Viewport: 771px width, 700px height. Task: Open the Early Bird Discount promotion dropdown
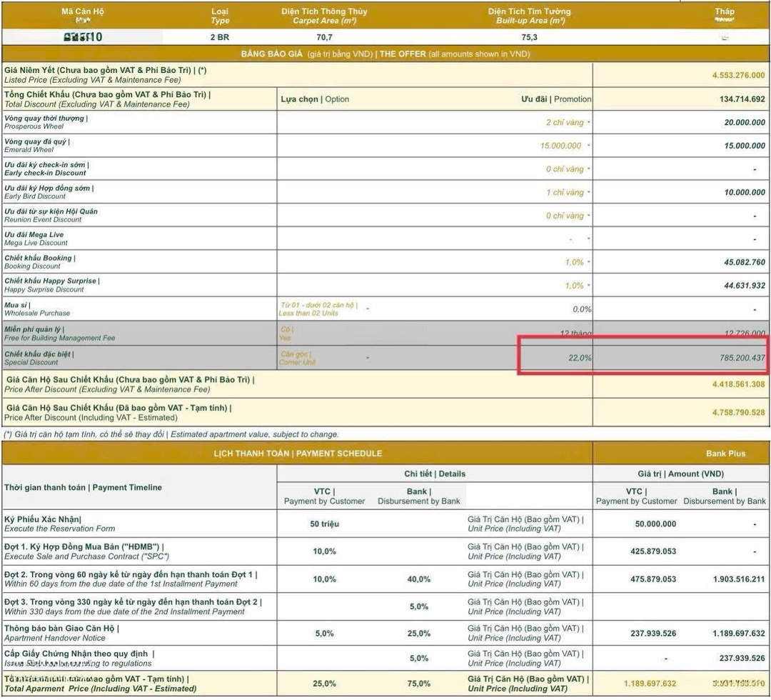pyautogui.click(x=589, y=193)
